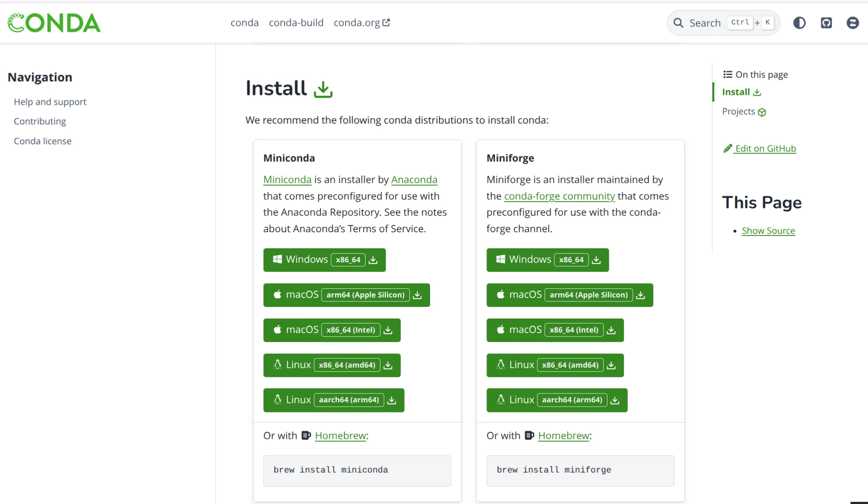This screenshot has height=504, width=868.
Task: Download Miniforge Linux aarch64 arm64
Action: pyautogui.click(x=557, y=400)
